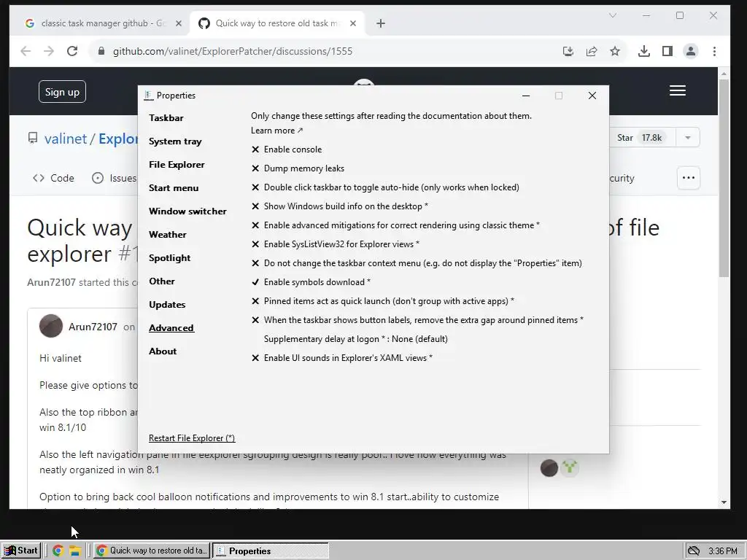Toggle Enable console option

point(287,149)
